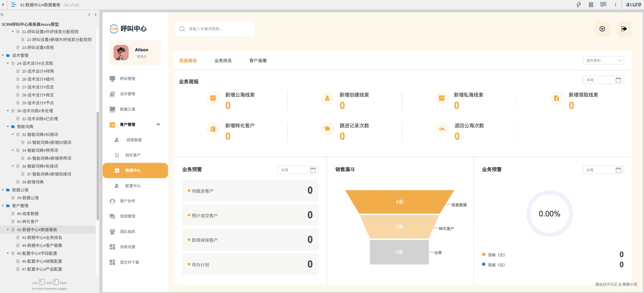Click the 源文件下载 sidebar link
The width and height of the screenshot is (644, 293).
(x=129, y=262)
